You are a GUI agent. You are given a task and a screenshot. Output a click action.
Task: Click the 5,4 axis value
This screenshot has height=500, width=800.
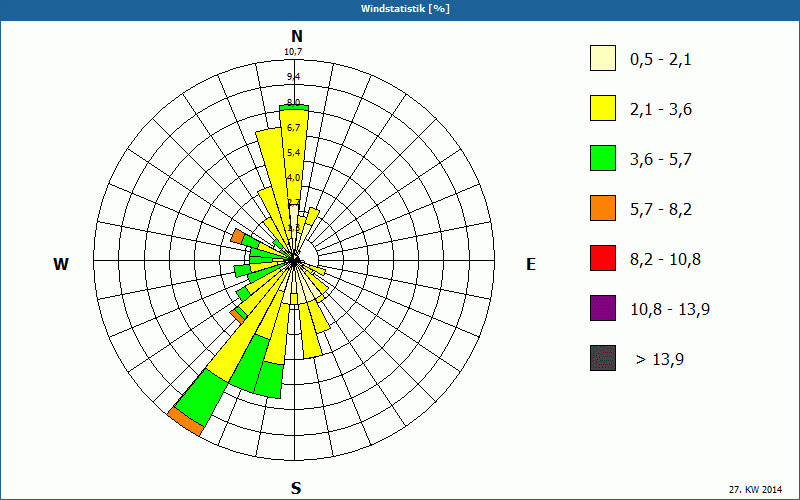click(293, 153)
